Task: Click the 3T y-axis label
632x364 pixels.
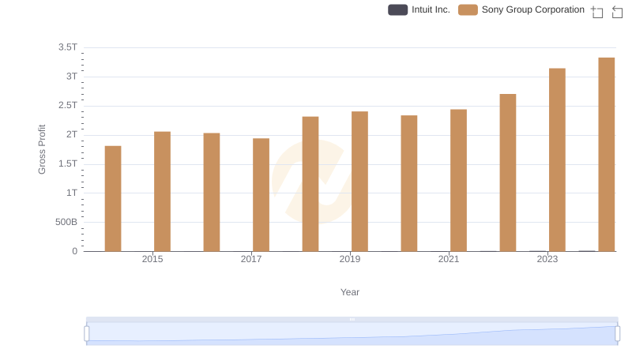Action: point(72,76)
